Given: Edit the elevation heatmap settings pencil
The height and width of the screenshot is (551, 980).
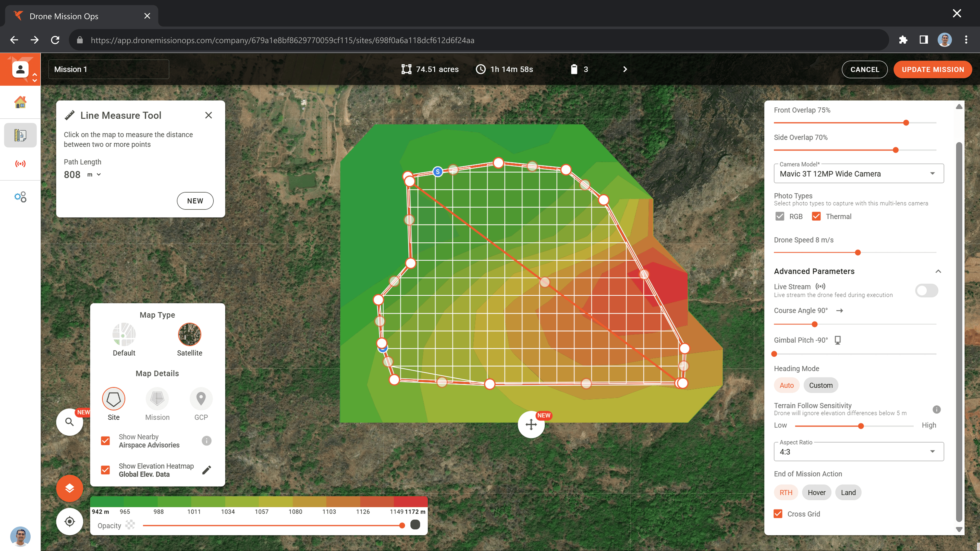Looking at the screenshot, I should click(x=206, y=470).
